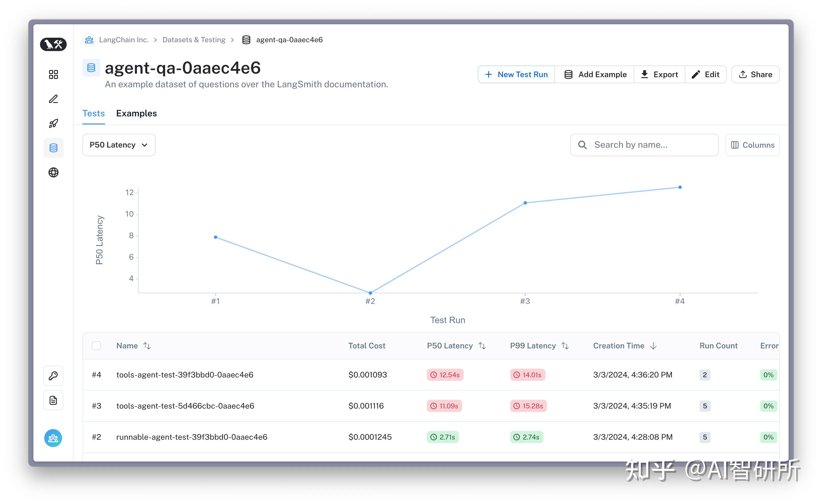822x504 pixels.
Task: Open Datasets & Testing breadcrumb link
Action: pos(194,40)
